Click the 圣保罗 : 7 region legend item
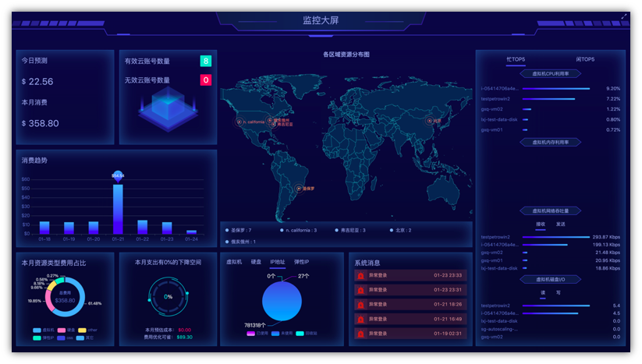This screenshot has height=364, width=642. click(239, 231)
